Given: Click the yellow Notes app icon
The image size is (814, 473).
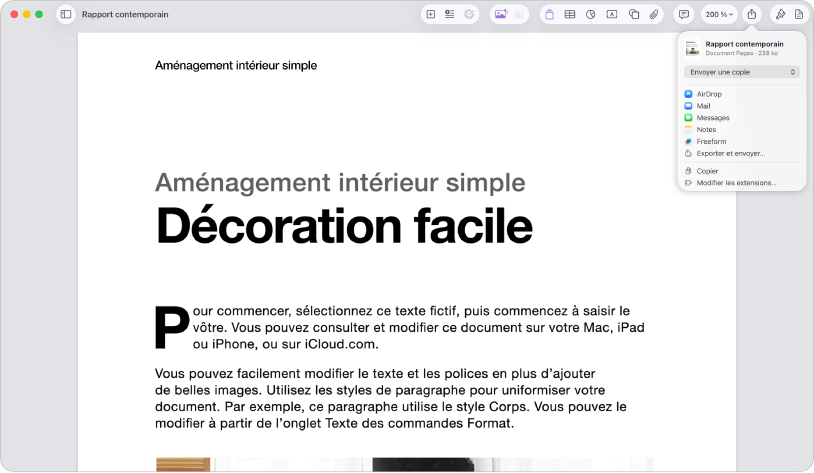Looking at the screenshot, I should click(688, 130).
